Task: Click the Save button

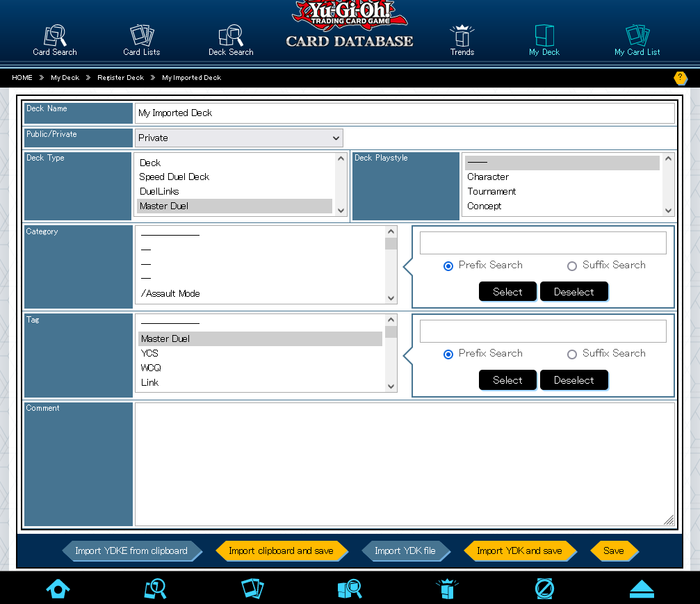Action: (x=614, y=551)
